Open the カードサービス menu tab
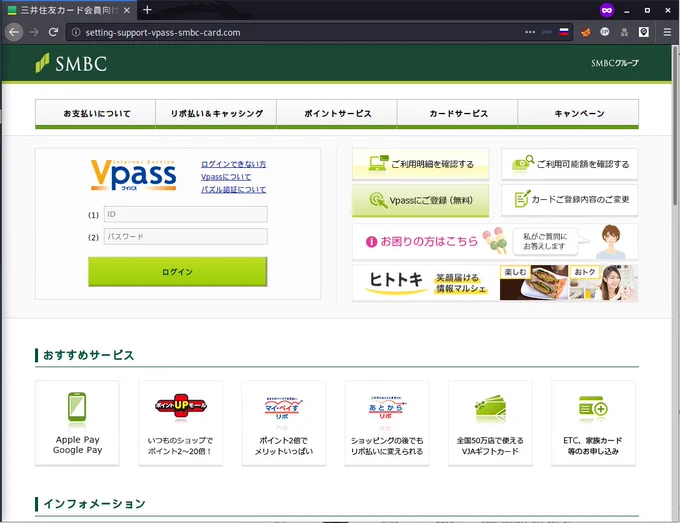Screen dimensions: 680x523 pos(458,114)
